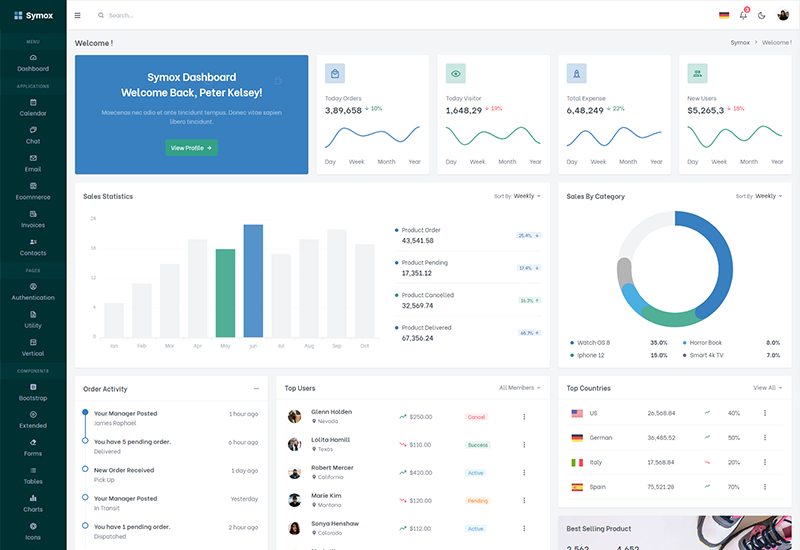800x550 pixels.
Task: Expand the All Members dropdown
Action: point(519,387)
